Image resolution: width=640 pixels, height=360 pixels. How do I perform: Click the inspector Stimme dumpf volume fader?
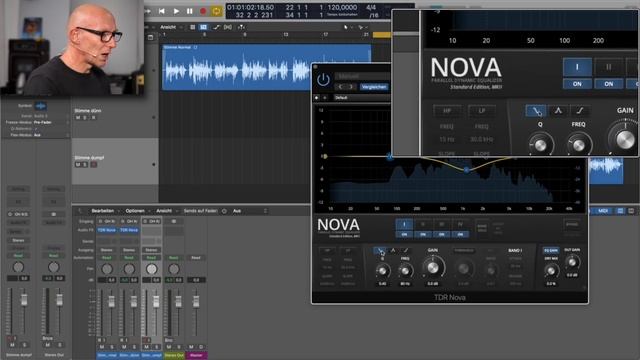(24, 300)
